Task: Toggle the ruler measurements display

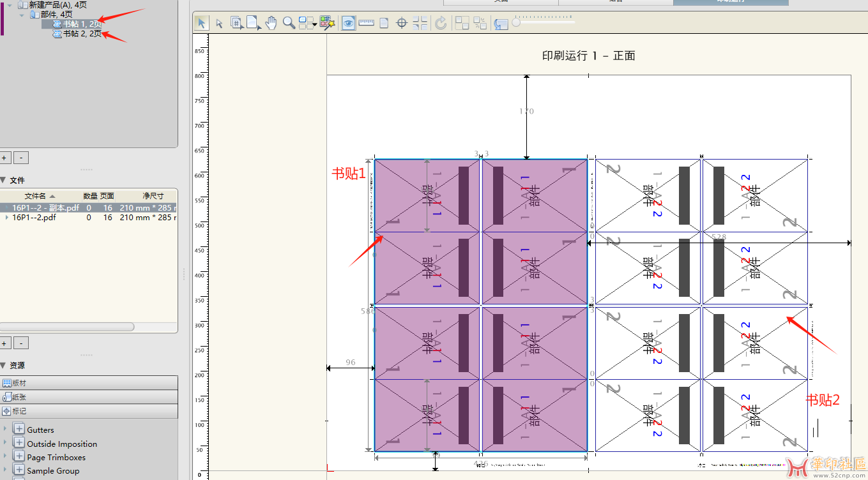Action: pos(366,23)
